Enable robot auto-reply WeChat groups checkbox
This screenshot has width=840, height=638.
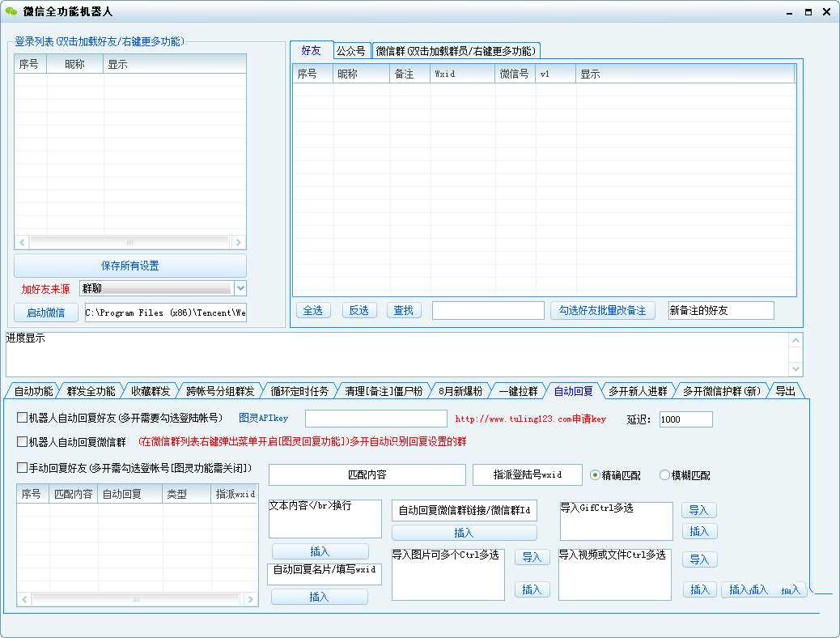point(22,441)
